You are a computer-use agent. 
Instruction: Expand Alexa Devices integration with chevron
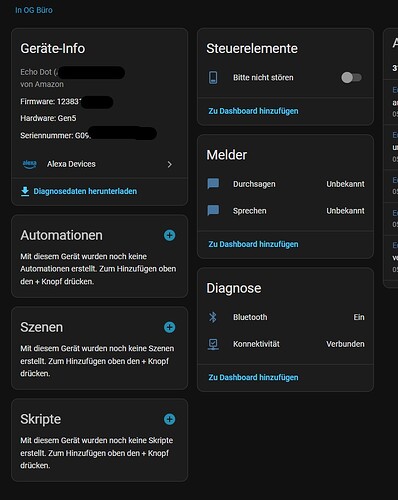point(170,164)
